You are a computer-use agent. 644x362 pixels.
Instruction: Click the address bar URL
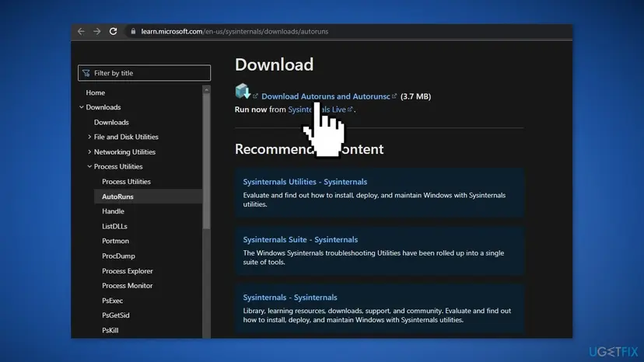tap(235, 32)
